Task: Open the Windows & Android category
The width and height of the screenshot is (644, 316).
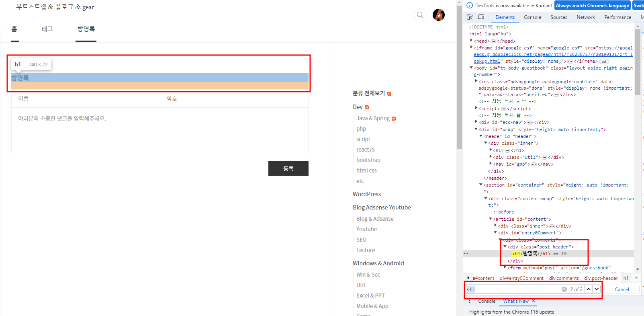Action: [378, 263]
